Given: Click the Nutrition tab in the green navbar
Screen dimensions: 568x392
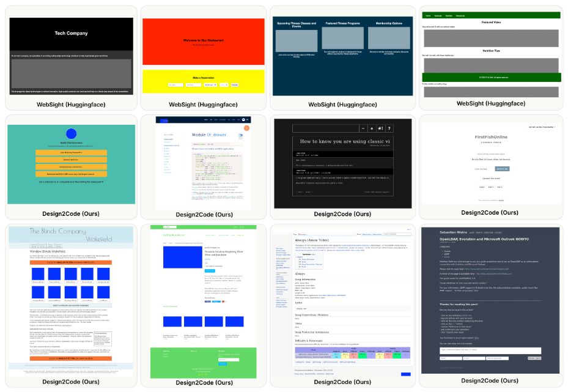Looking at the screenshot, I should click(x=449, y=15).
